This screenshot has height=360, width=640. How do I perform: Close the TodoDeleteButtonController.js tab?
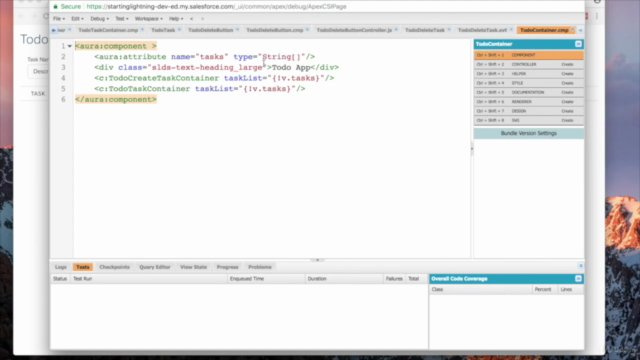coord(396,30)
